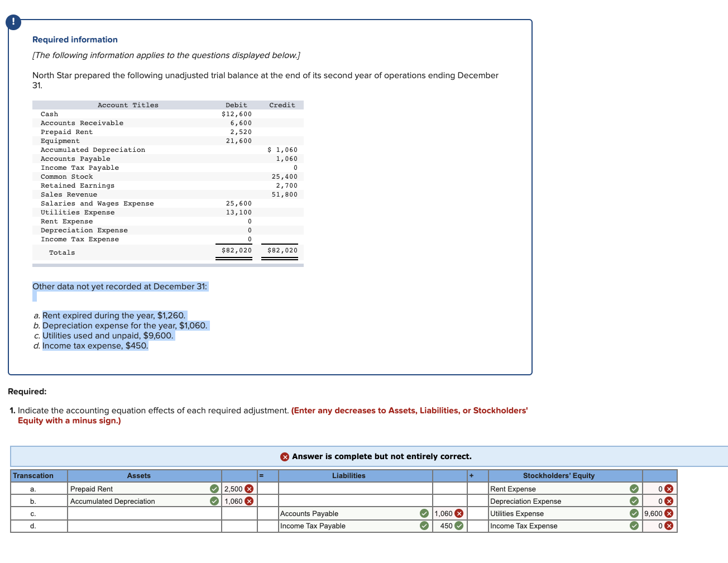This screenshot has height=563, width=728.
Task: Click the empty assets account cell in row c
Action: point(145,513)
